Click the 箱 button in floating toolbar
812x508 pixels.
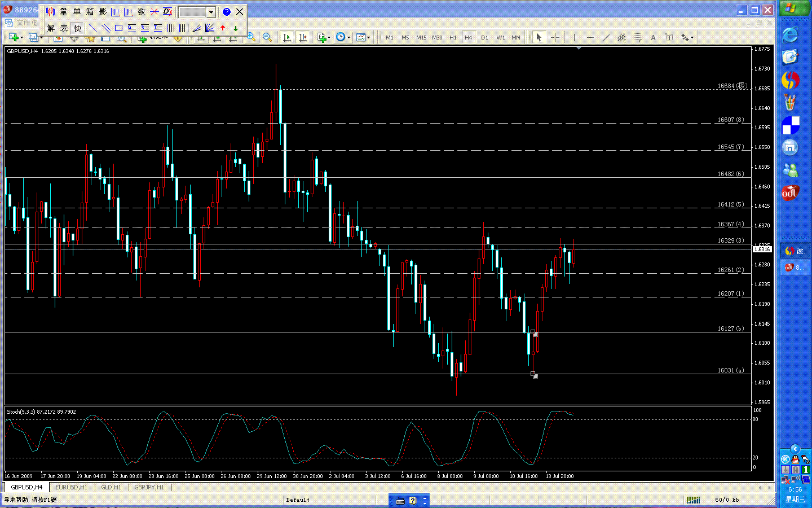[x=90, y=12]
